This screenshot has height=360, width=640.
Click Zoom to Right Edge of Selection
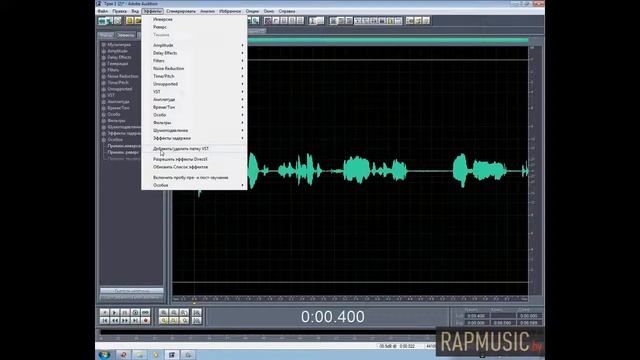(x=184, y=321)
